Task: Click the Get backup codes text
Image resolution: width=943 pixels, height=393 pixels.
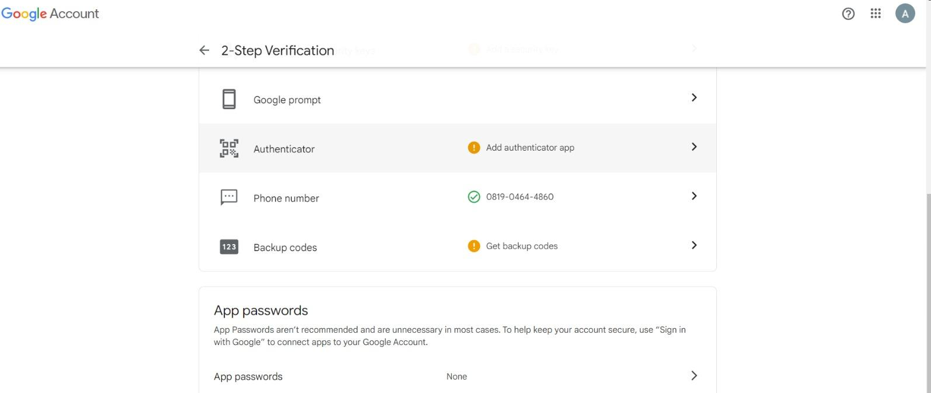Action: (521, 246)
